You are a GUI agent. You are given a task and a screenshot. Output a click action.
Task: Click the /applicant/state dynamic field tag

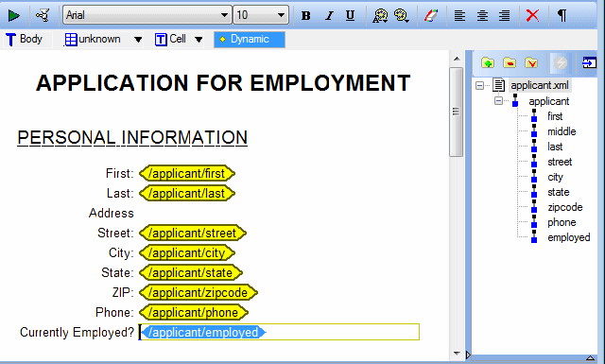(191, 273)
